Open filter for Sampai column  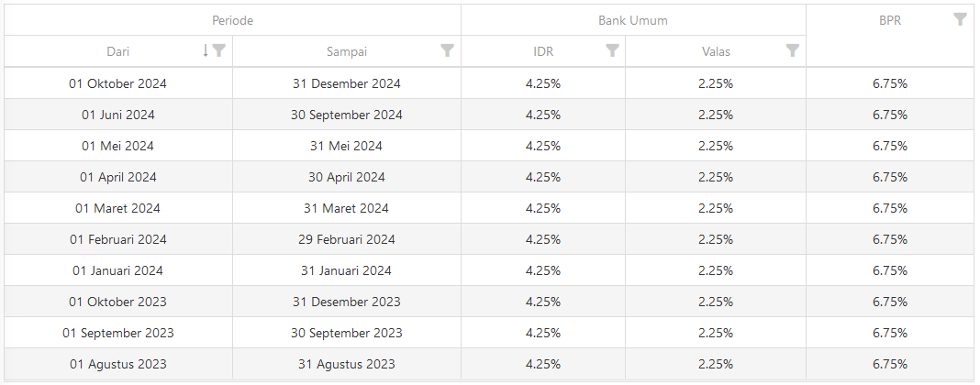pos(447,50)
